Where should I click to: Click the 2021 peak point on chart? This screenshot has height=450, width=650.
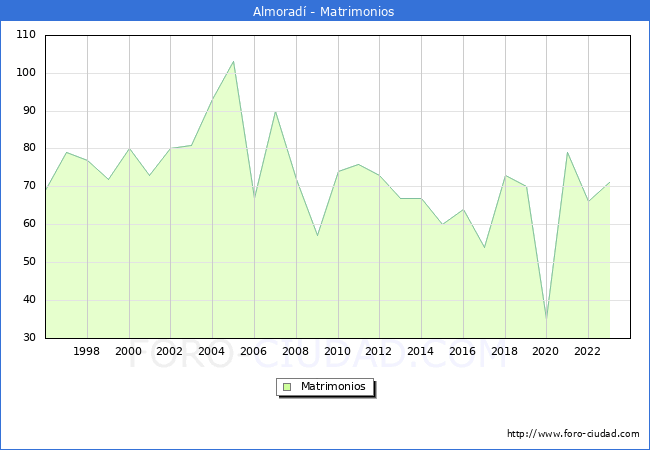[x=567, y=152]
